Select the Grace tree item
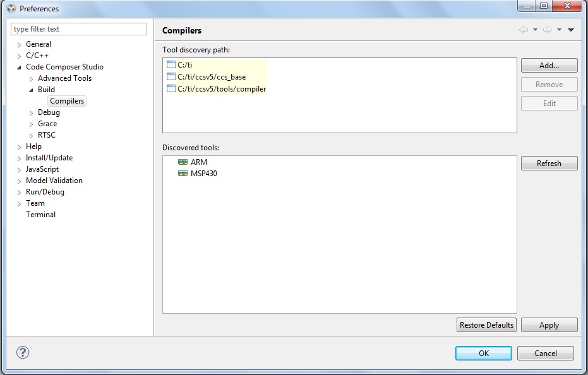 click(x=47, y=123)
